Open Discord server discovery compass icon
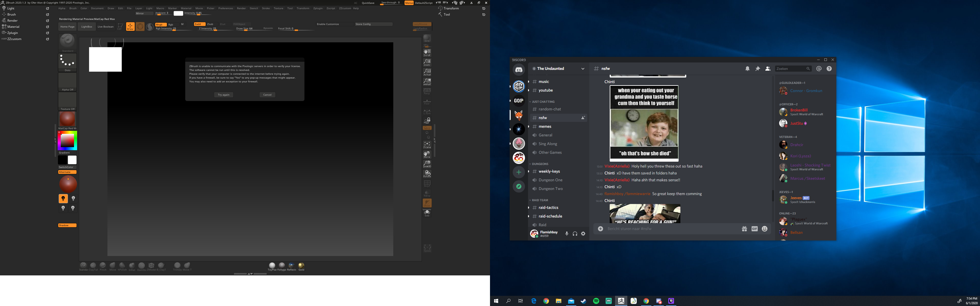Screen dimensions: 980x306 pos(519,186)
